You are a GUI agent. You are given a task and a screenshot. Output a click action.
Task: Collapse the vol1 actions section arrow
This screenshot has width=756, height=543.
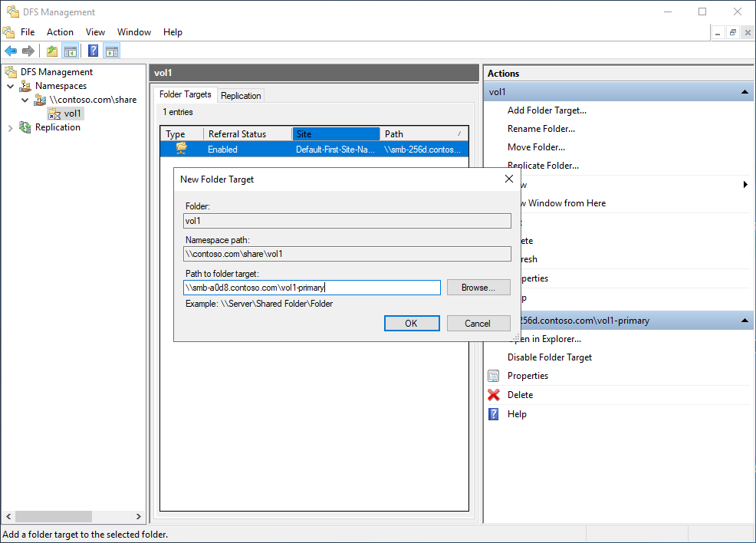(x=744, y=91)
